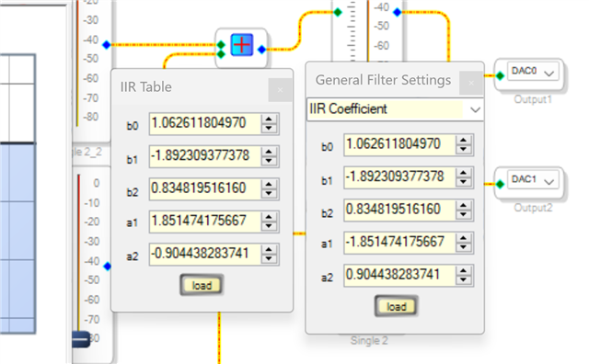Decrement b0 in General Filter Settings
Screen dimensions: 589x364
(x=464, y=149)
